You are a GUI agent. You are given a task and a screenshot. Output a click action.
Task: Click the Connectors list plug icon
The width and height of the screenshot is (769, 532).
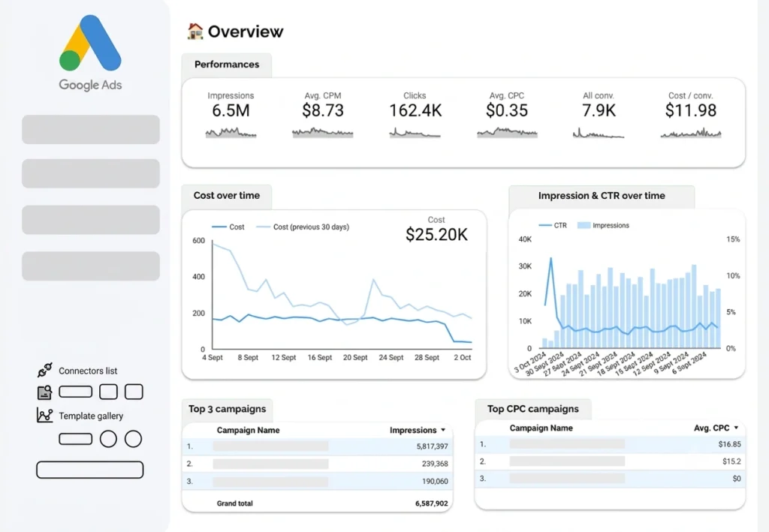[44, 371]
